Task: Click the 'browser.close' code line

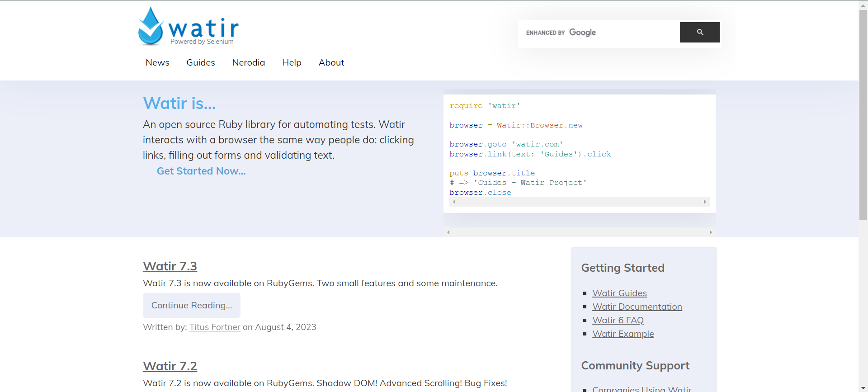Action: (x=480, y=193)
